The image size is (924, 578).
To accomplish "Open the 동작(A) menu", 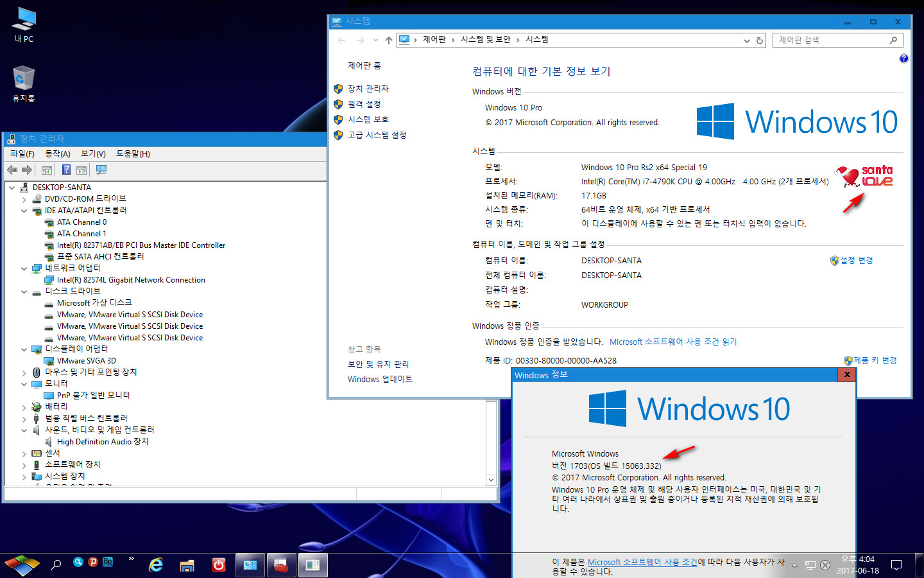I will coord(58,154).
